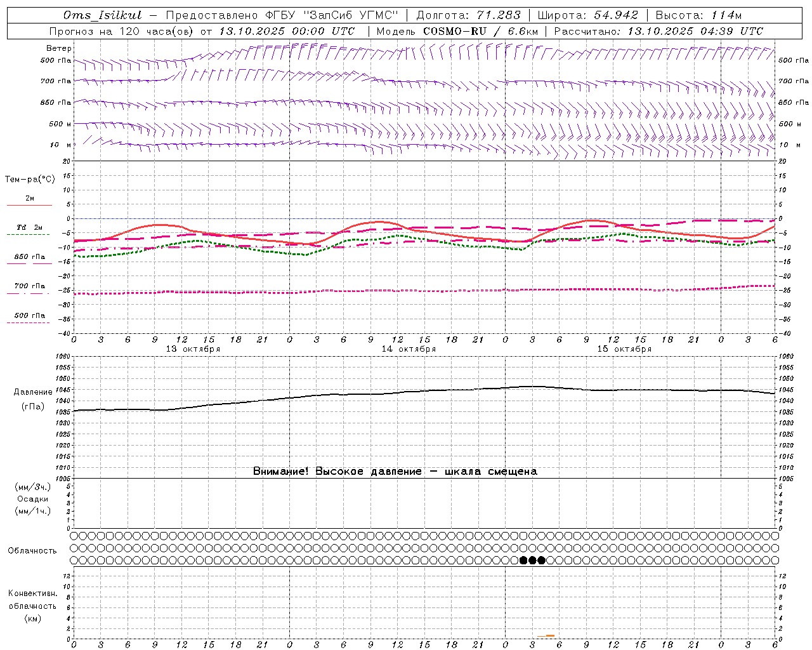Viewport: 812px width, 650px height.
Task: Click the 500 м wind level label on left
Action: (x=60, y=124)
